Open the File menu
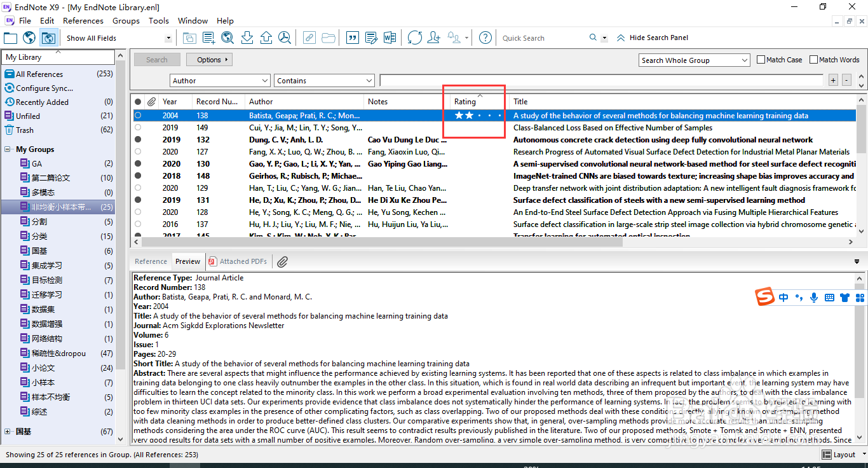The image size is (868, 468). point(25,20)
